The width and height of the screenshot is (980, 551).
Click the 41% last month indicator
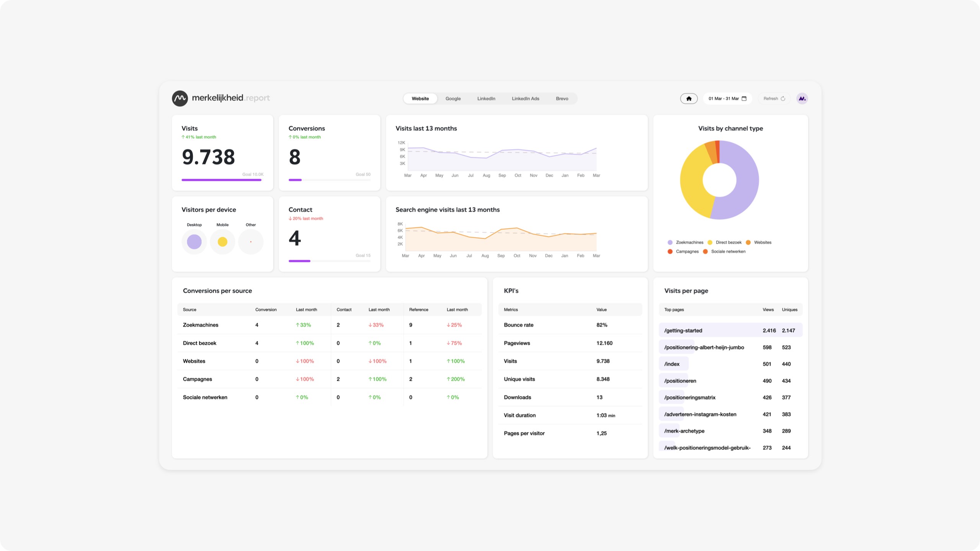click(x=199, y=137)
